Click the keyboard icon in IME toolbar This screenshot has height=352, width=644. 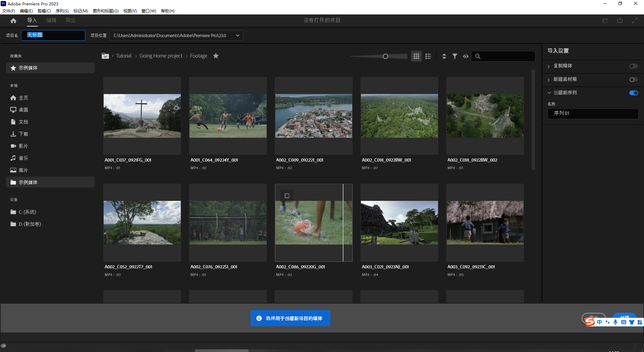coord(624,322)
